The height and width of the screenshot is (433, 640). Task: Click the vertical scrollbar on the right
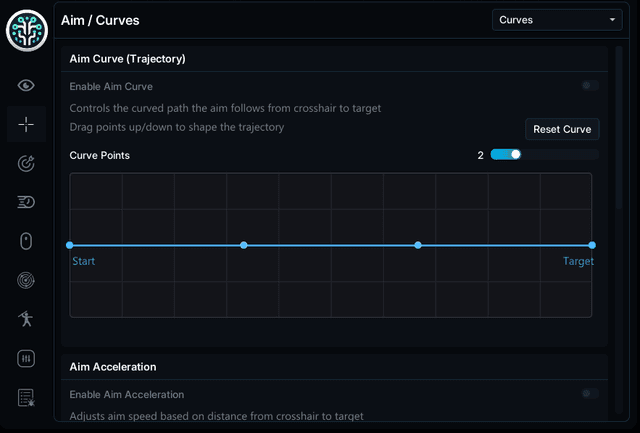click(619, 127)
